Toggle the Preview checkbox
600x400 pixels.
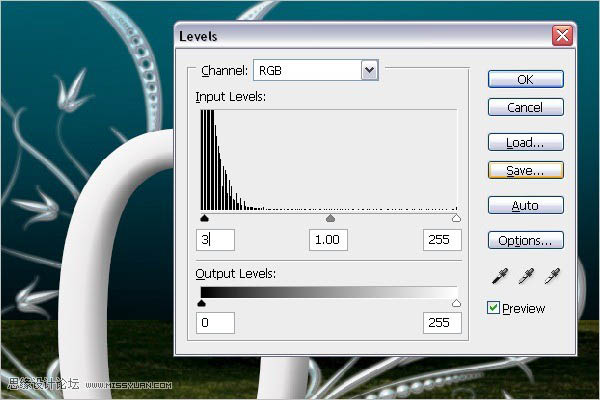pyautogui.click(x=493, y=308)
